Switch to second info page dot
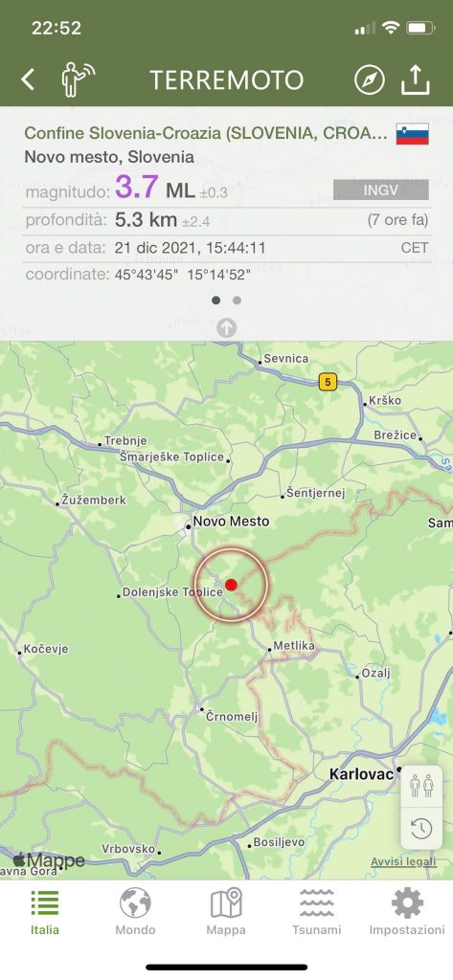 click(x=237, y=300)
